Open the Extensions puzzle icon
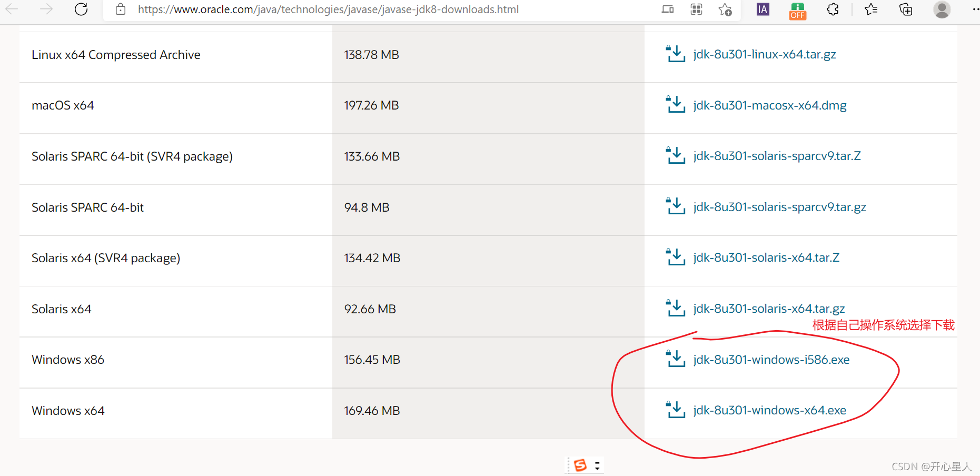The height and width of the screenshot is (476, 980). (x=833, y=9)
